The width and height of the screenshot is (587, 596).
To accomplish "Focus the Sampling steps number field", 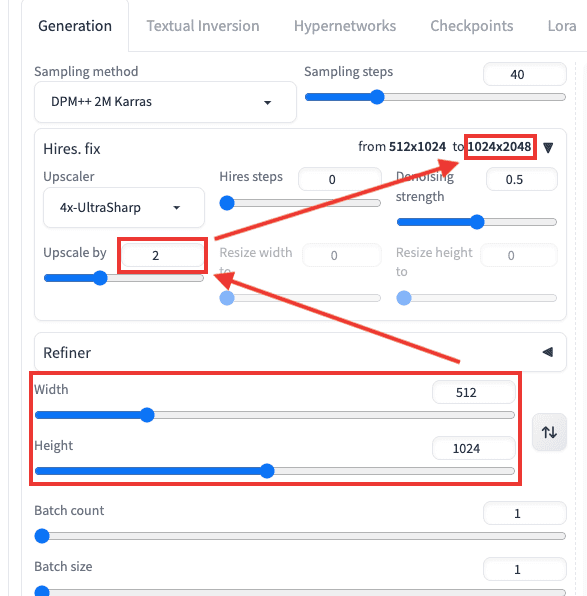I will coord(525,74).
